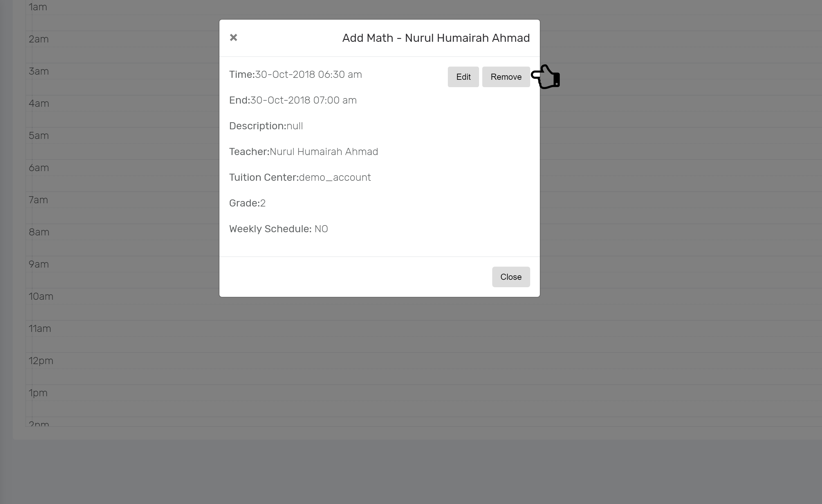Click the Weekly Schedule NO value
Image resolution: width=822 pixels, height=504 pixels.
pos(321,229)
